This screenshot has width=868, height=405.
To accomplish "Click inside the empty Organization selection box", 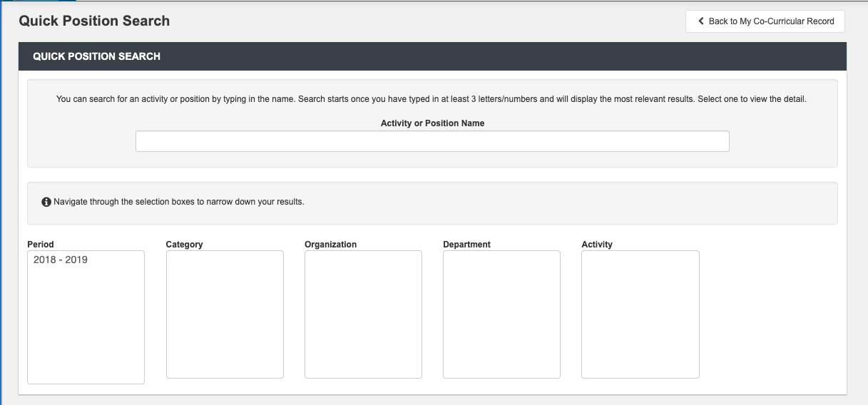I will tap(363, 314).
